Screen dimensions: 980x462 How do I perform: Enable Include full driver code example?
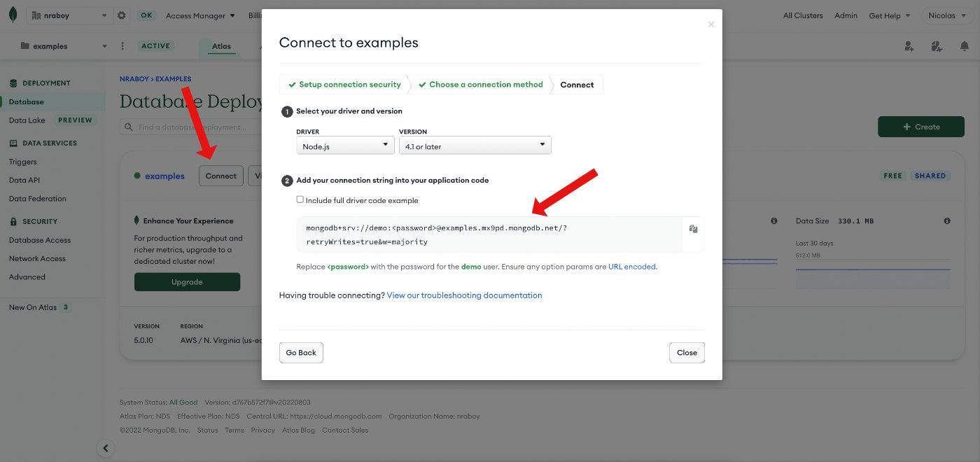pos(300,199)
